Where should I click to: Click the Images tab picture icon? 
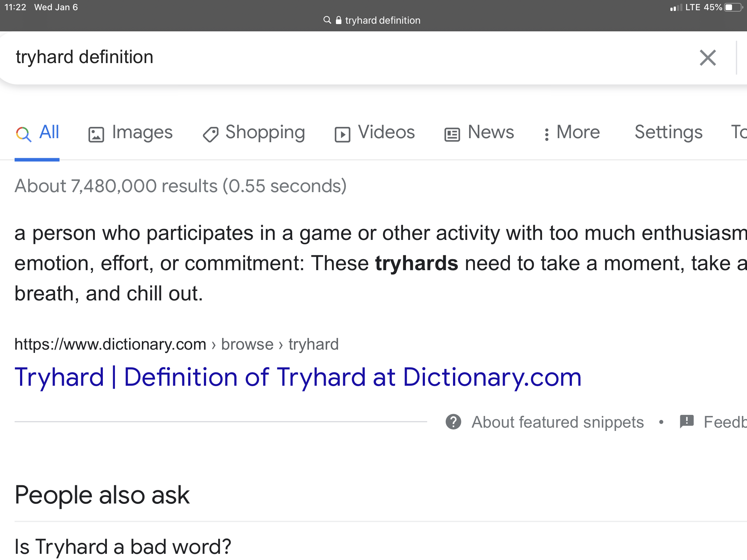(96, 135)
